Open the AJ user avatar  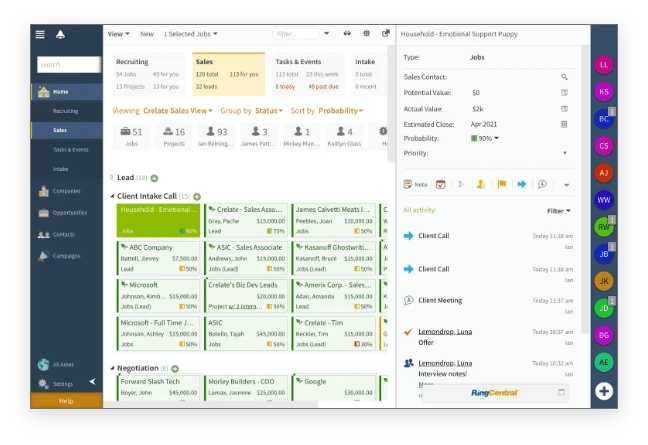tap(604, 173)
